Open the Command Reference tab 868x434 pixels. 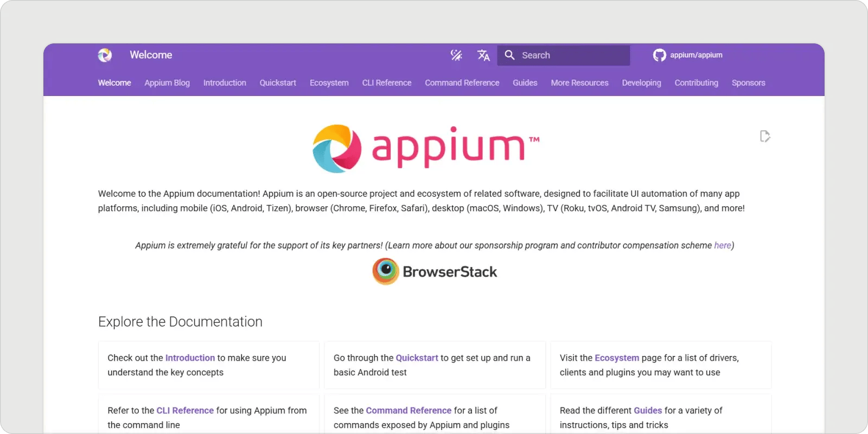(462, 82)
